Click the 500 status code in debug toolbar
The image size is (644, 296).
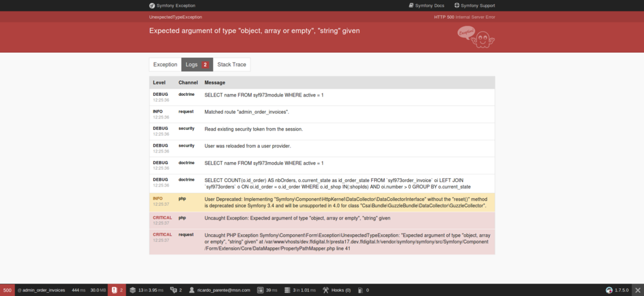point(7,290)
